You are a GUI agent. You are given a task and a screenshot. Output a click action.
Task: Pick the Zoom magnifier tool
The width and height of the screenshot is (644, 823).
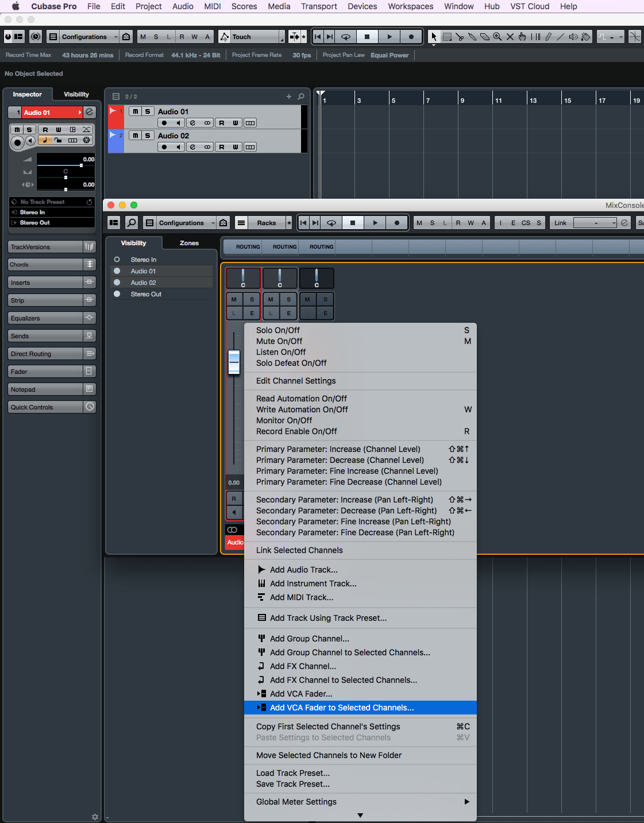[498, 37]
